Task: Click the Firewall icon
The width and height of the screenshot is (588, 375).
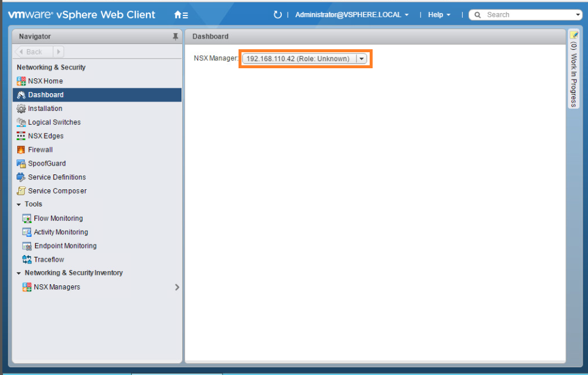Action: 21,150
